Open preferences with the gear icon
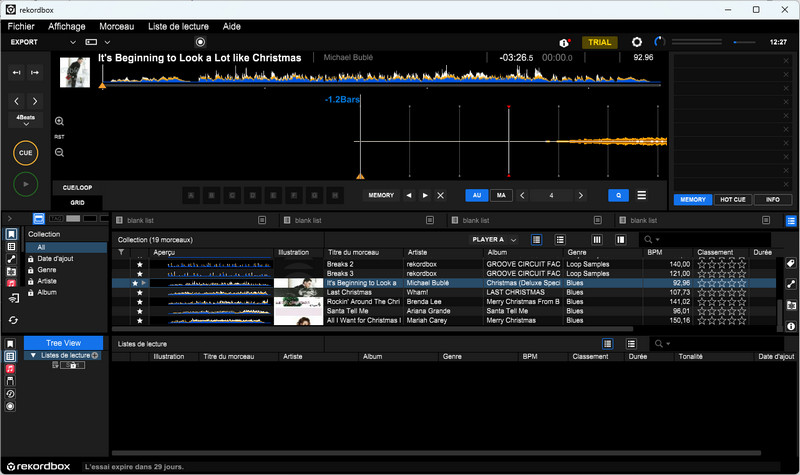 (x=637, y=42)
